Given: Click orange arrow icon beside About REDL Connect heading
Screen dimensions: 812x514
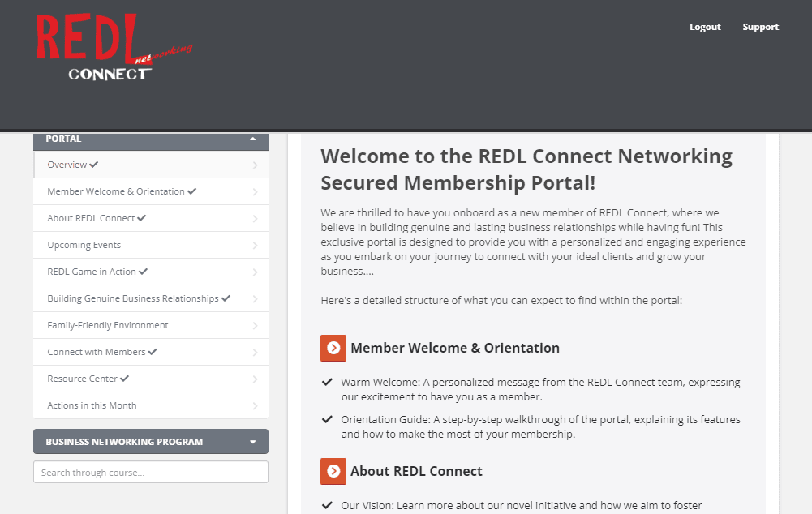Looking at the screenshot, I should [333, 471].
